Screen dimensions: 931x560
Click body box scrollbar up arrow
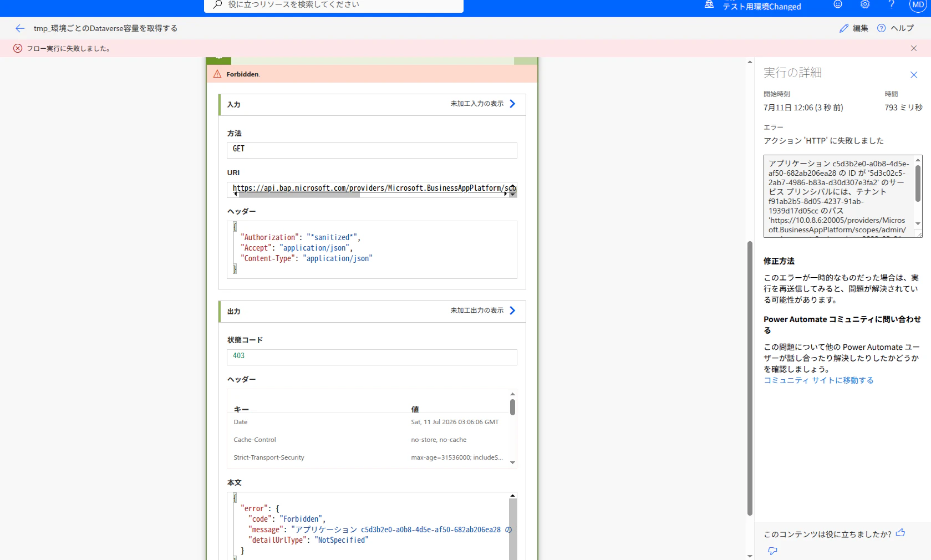(513, 496)
